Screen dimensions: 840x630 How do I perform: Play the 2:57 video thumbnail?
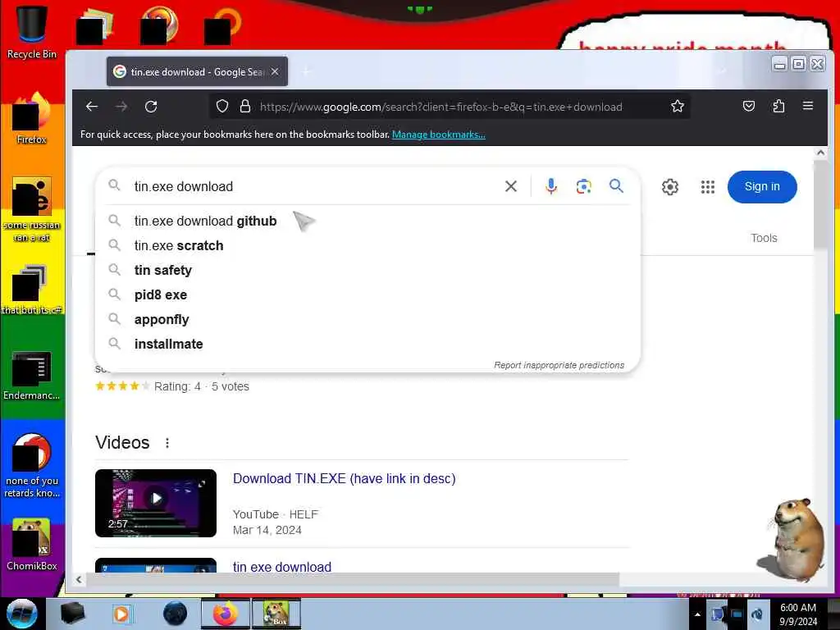(x=156, y=503)
